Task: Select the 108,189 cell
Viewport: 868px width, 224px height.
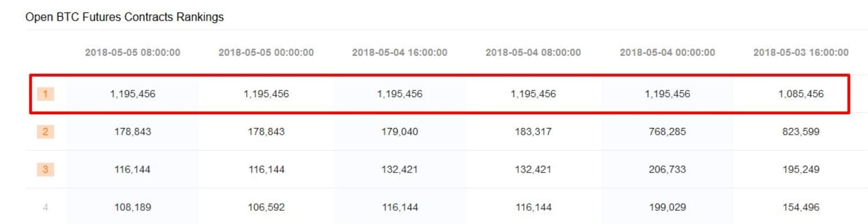Action: (132, 207)
